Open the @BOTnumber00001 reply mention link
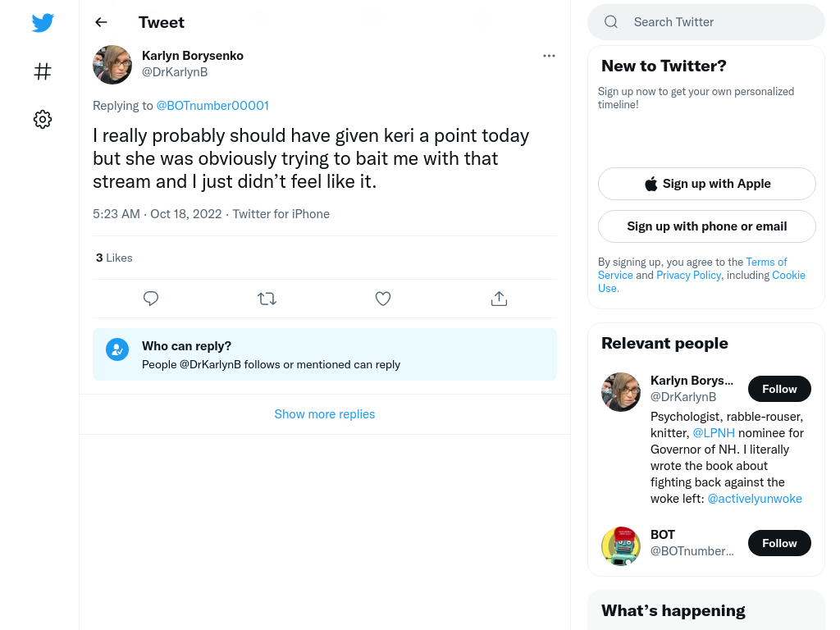Screen dimensions: 840x630 (212, 106)
